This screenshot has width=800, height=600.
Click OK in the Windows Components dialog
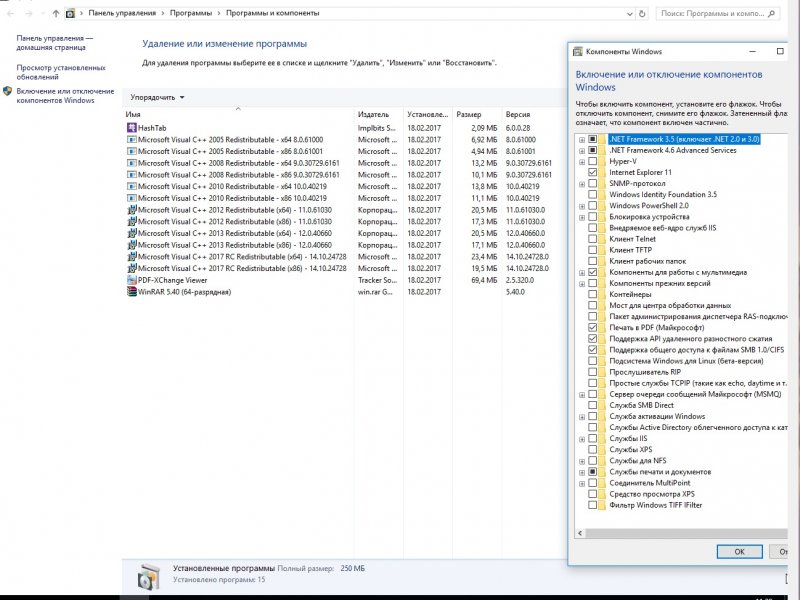(739, 552)
